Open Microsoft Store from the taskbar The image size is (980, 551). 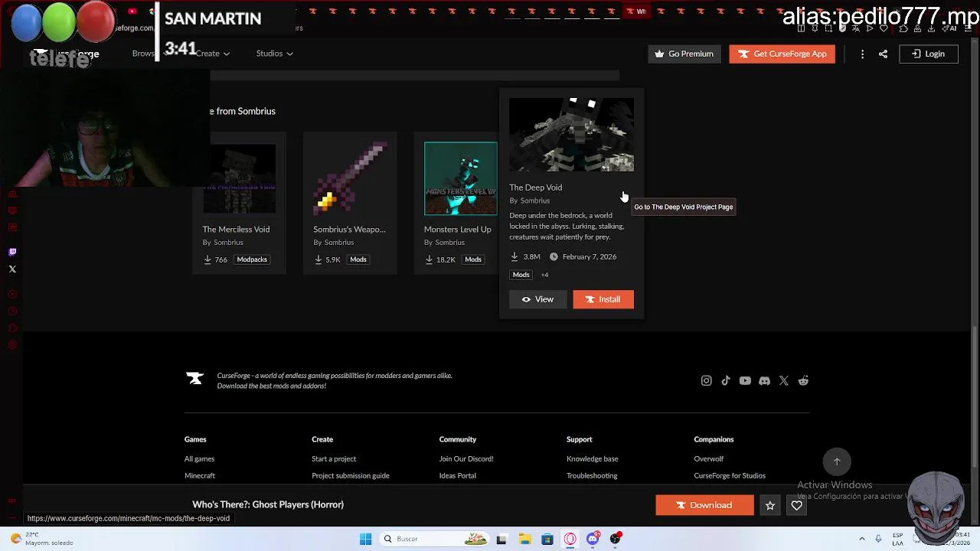(547, 539)
